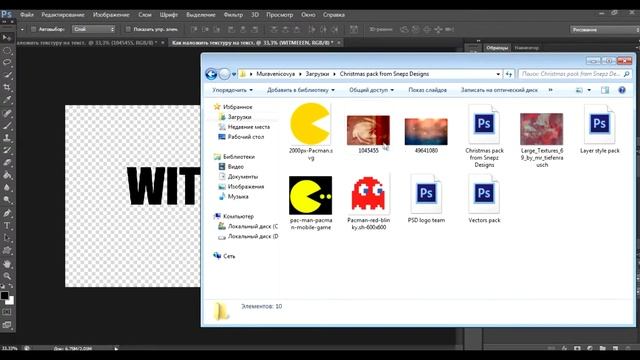This screenshot has height=360, width=640.
Task: Swap foreground and background colors
Action: (x=11, y=287)
